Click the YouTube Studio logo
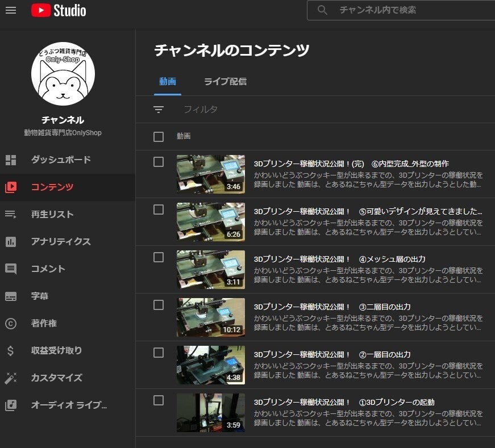495x448 pixels. coord(59,10)
